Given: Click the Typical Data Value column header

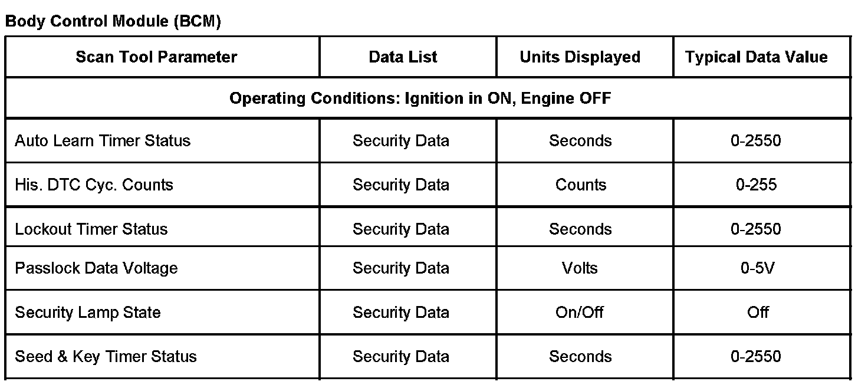Looking at the screenshot, I should (x=756, y=57).
